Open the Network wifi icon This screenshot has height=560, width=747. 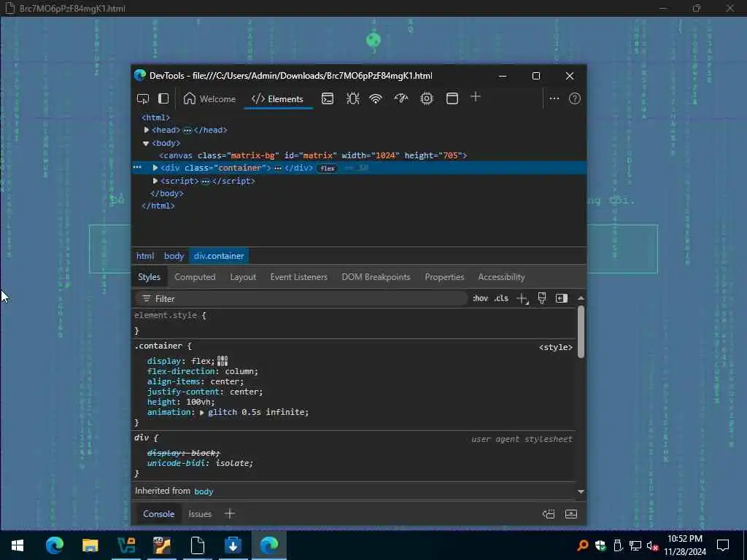click(376, 98)
